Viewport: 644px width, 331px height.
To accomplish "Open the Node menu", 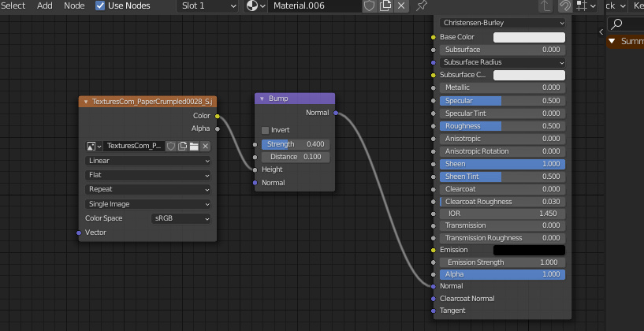I will click(x=74, y=6).
